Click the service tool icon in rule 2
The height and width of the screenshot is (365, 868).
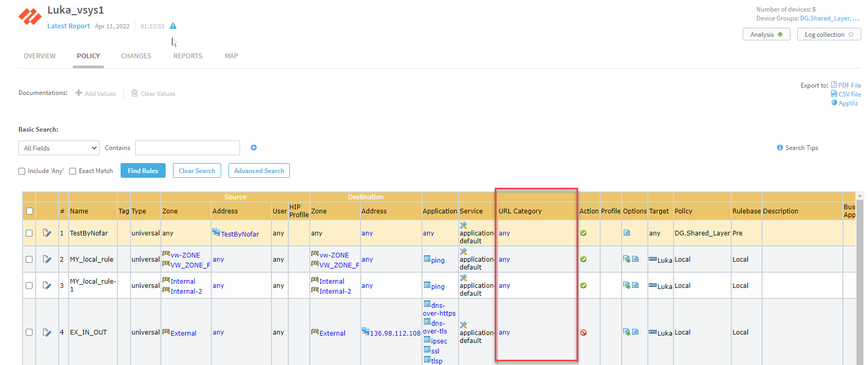pyautogui.click(x=463, y=252)
